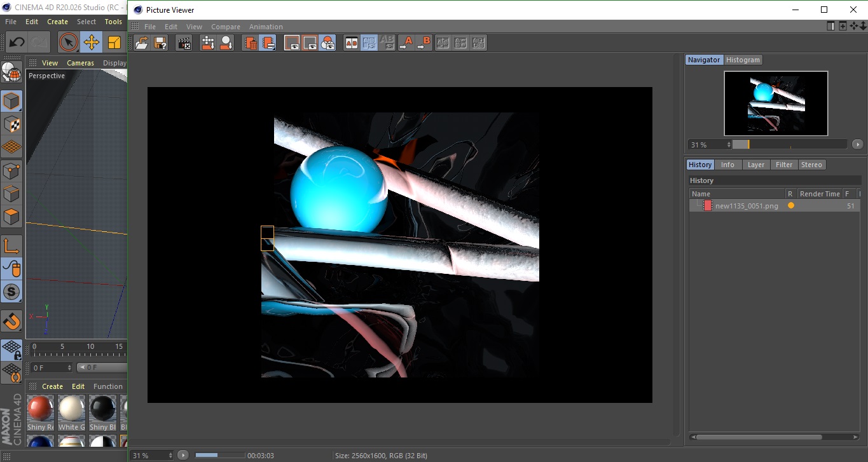
Task: Click the Tweak mode mouse icon
Action: pos(11,269)
